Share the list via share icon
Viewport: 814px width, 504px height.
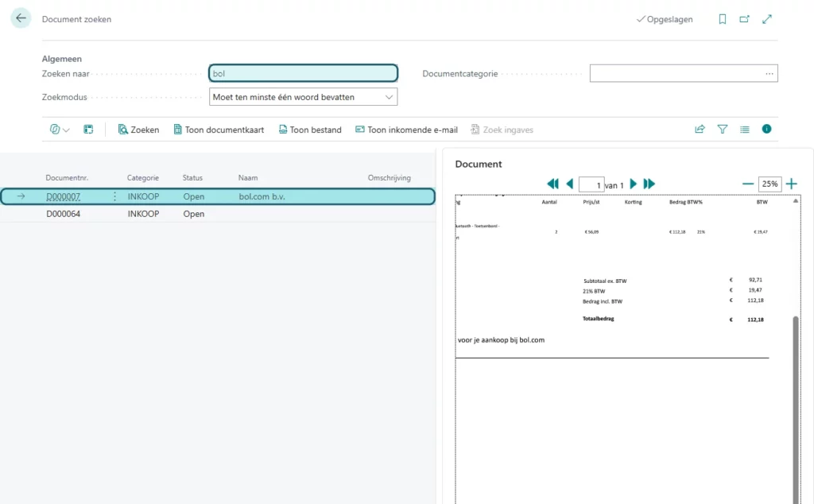[x=700, y=130]
